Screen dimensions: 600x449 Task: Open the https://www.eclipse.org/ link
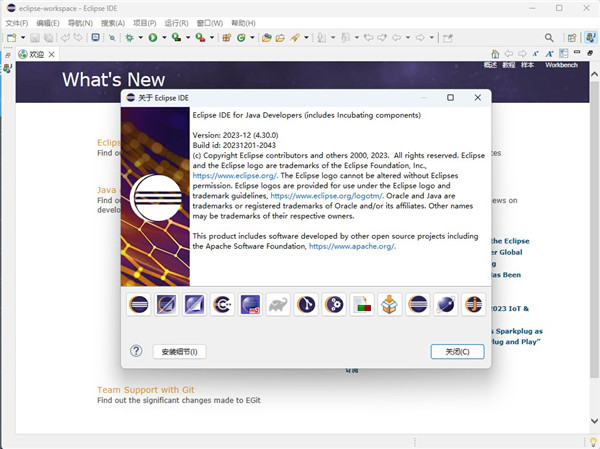click(x=235, y=176)
